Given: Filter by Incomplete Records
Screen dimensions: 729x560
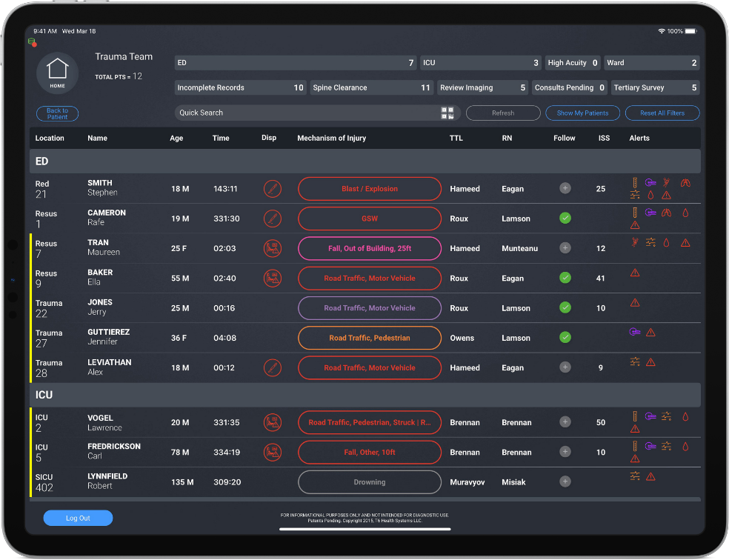Looking at the screenshot, I should click(x=240, y=87).
